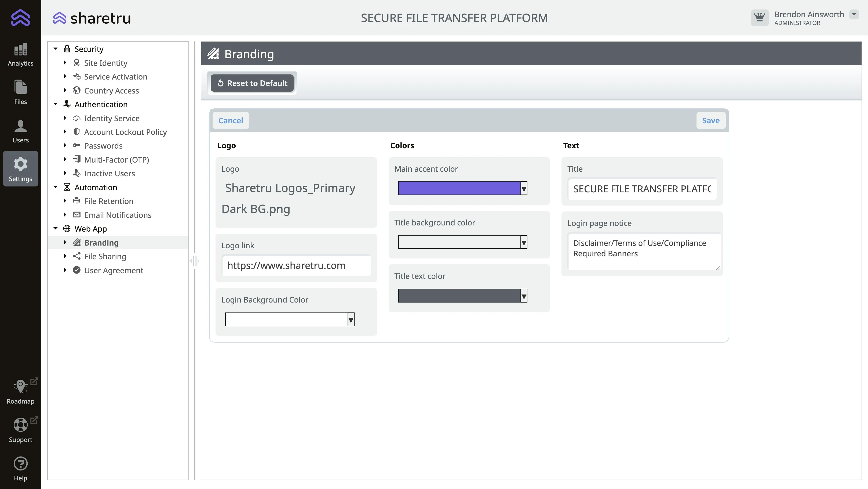Click the Logo link input field
Viewport: 868px width, 489px height.
pos(296,266)
